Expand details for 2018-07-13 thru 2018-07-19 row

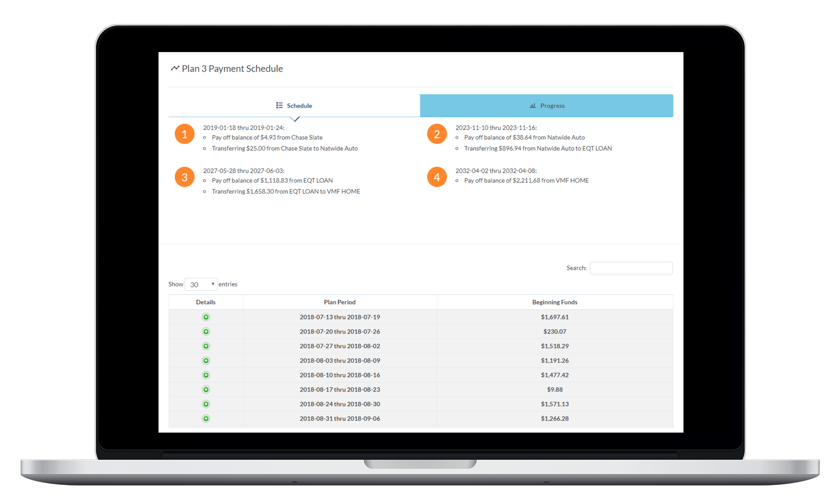[x=206, y=317]
